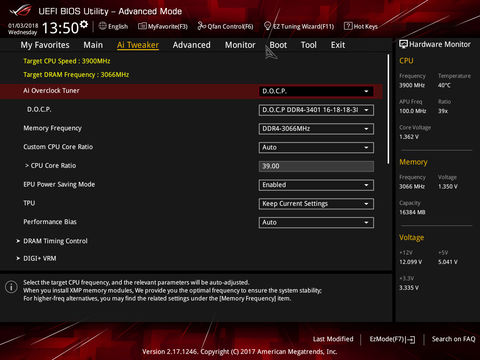This screenshot has width=480, height=360.
Task: Open the Search on FAQ link
Action: [x=453, y=339]
